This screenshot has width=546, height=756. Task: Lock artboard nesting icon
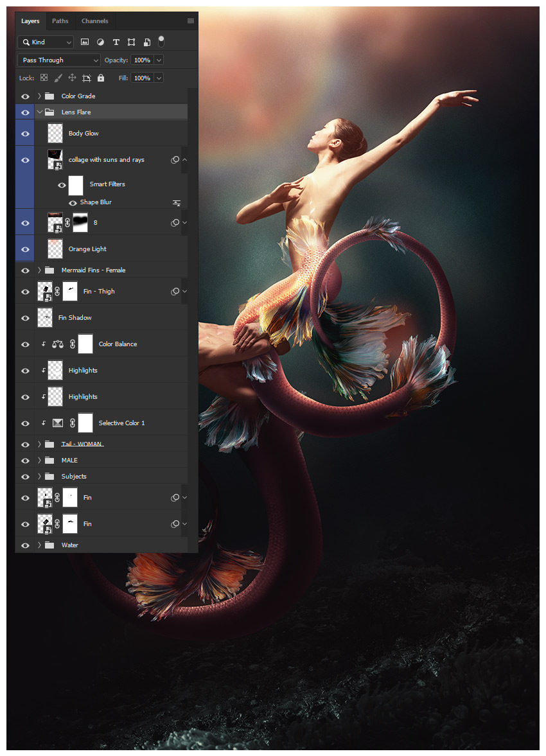coord(86,78)
